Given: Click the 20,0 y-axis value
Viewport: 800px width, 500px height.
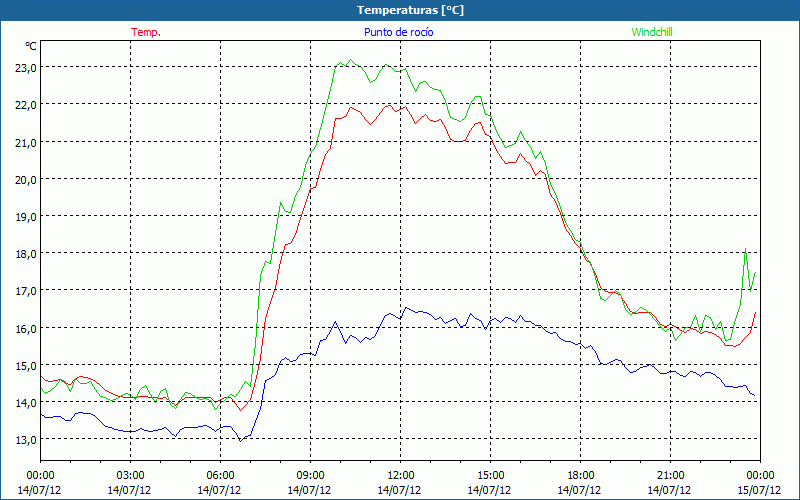Looking at the screenshot, I should [25, 180].
